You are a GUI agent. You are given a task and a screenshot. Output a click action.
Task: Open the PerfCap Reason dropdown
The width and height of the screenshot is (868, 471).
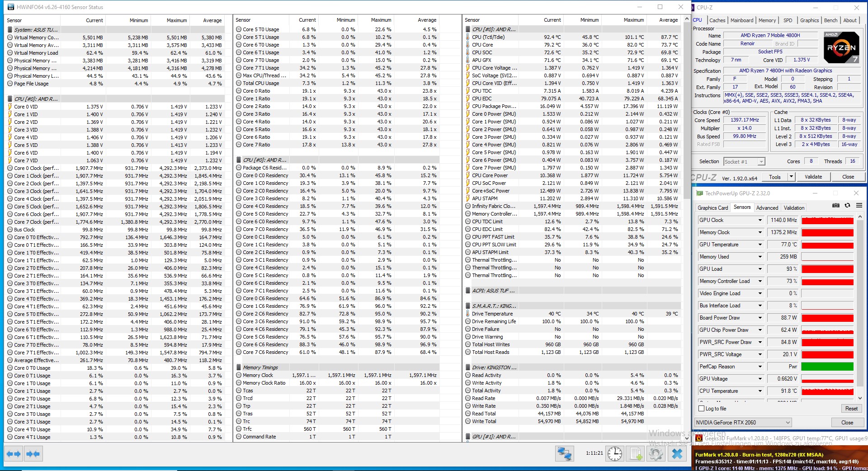coord(760,367)
